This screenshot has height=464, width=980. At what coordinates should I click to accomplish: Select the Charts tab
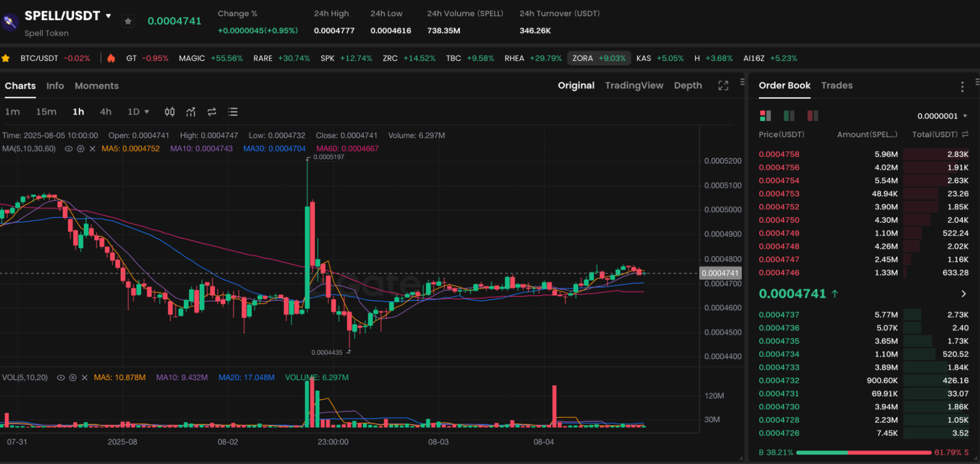pyautogui.click(x=20, y=86)
